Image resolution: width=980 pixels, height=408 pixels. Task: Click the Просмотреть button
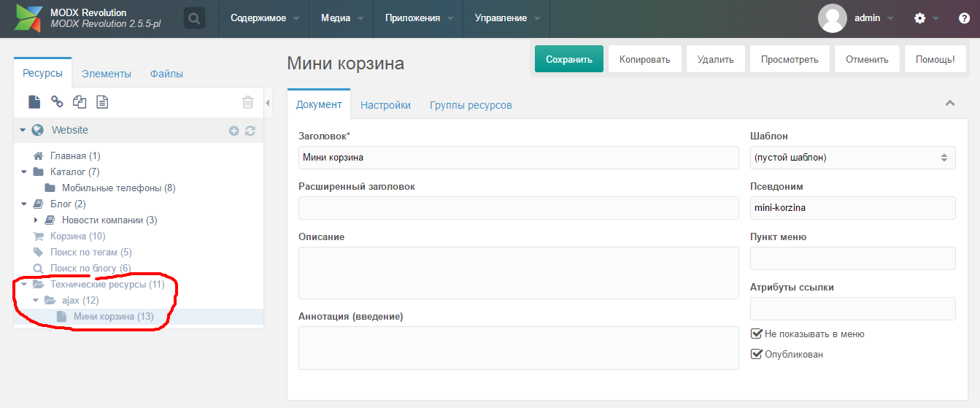(790, 59)
